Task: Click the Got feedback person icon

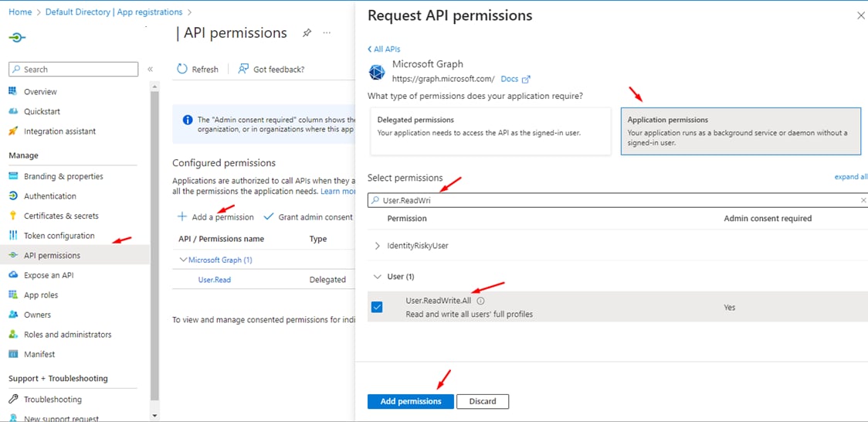Action: (x=243, y=70)
